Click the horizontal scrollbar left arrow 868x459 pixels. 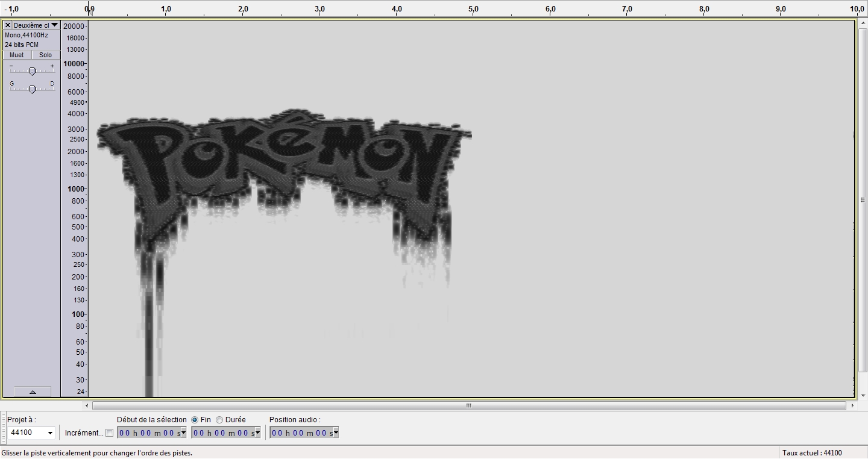(87, 405)
